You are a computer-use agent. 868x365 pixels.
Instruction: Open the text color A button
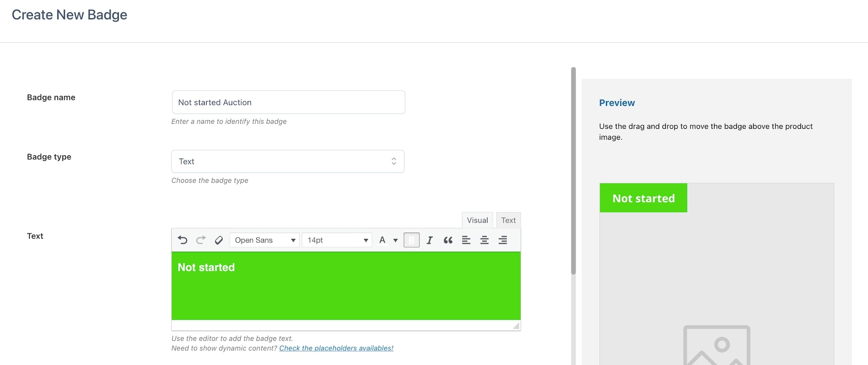[x=382, y=240]
